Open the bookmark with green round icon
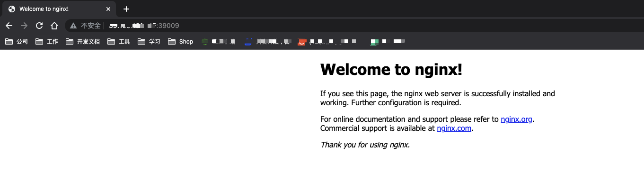This screenshot has width=644, height=192. point(219,42)
